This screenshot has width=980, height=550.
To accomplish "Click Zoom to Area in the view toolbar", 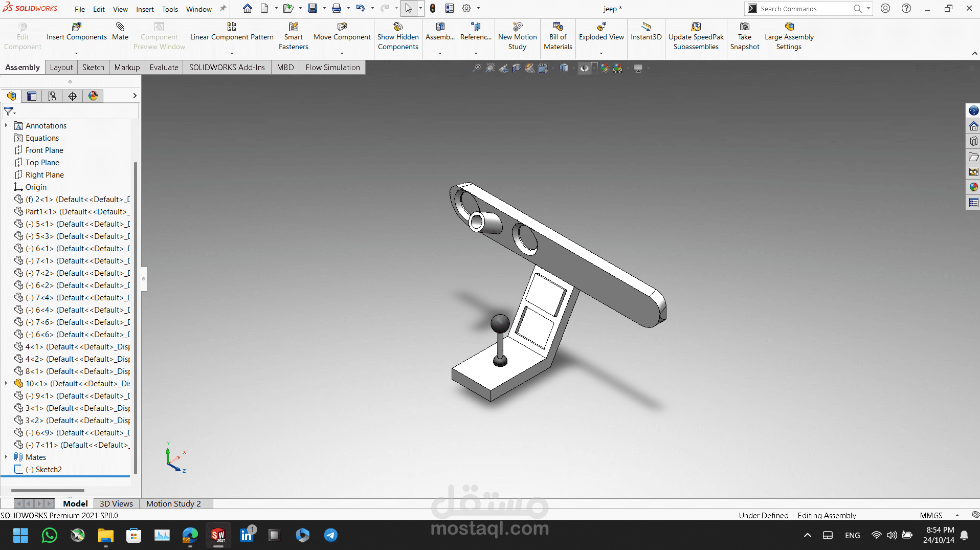I will click(490, 68).
